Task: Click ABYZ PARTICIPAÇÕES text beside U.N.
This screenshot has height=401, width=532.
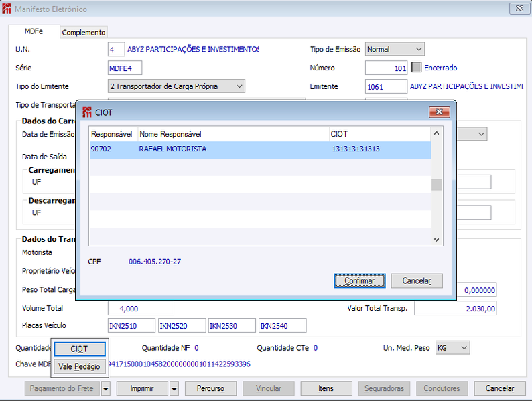Action: coord(193,49)
